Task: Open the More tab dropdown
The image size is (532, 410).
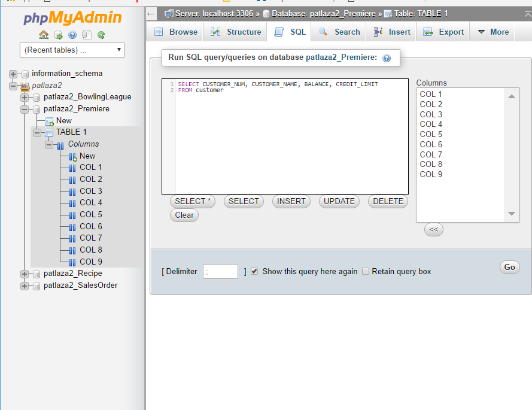Action: coord(493,32)
